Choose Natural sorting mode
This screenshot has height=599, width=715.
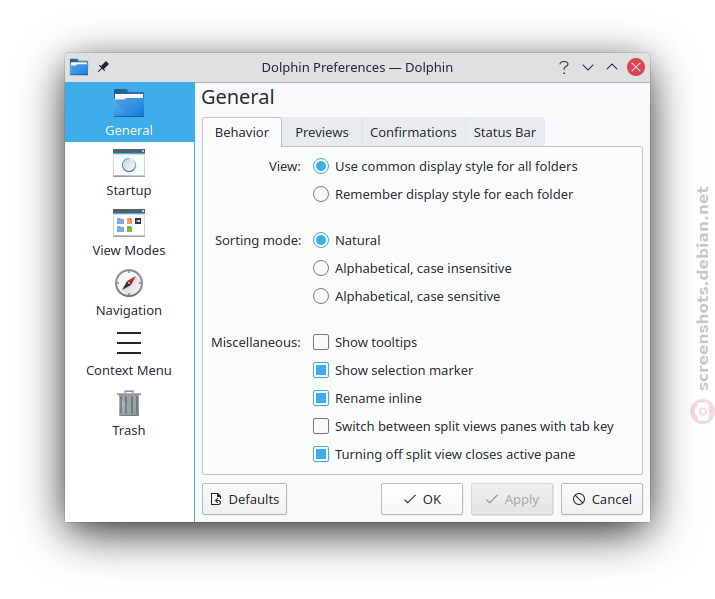347,240
